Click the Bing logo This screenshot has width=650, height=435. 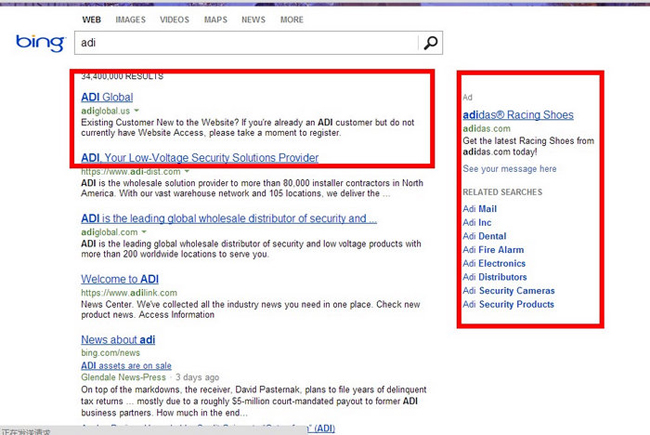coord(40,43)
